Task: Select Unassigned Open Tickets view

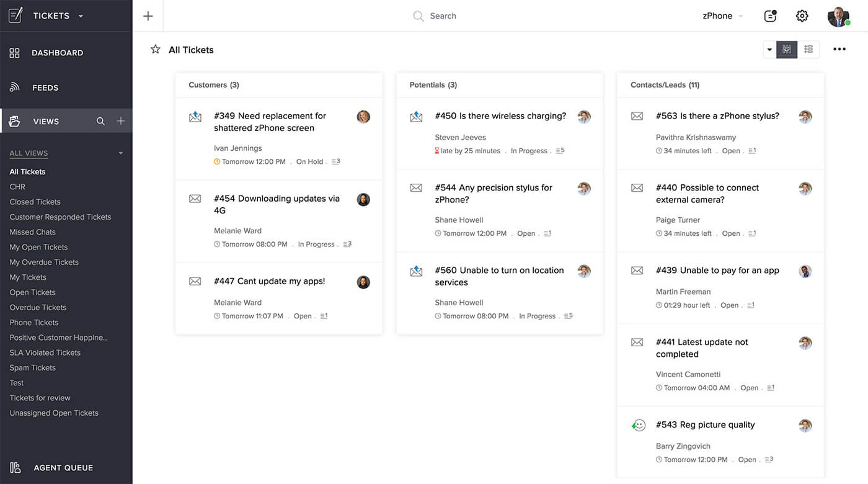Action: pos(54,413)
